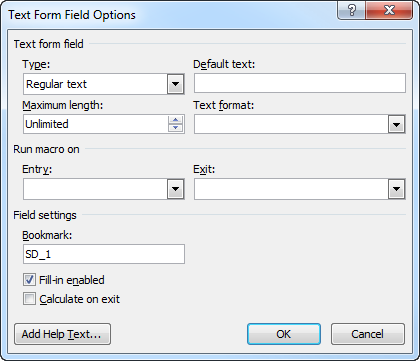Click the Bookmark field containing SD_1
Screen dimensions: 420x361
click(x=104, y=254)
